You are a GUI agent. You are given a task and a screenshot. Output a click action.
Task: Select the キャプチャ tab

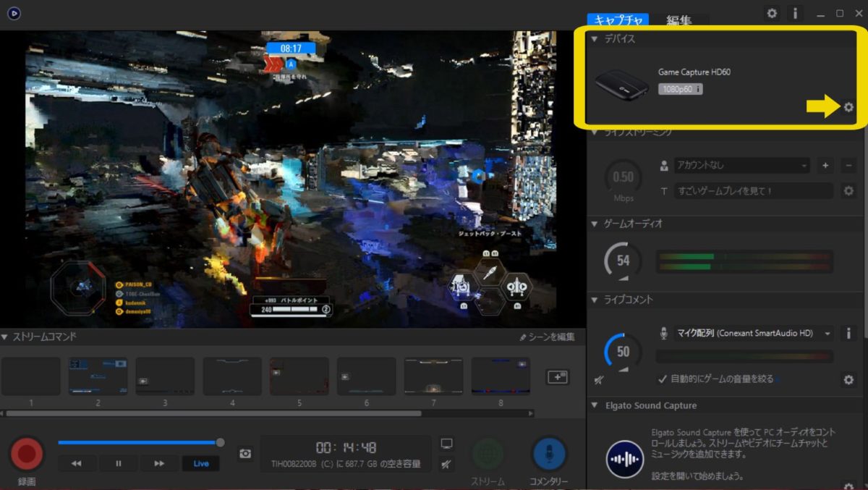619,20
